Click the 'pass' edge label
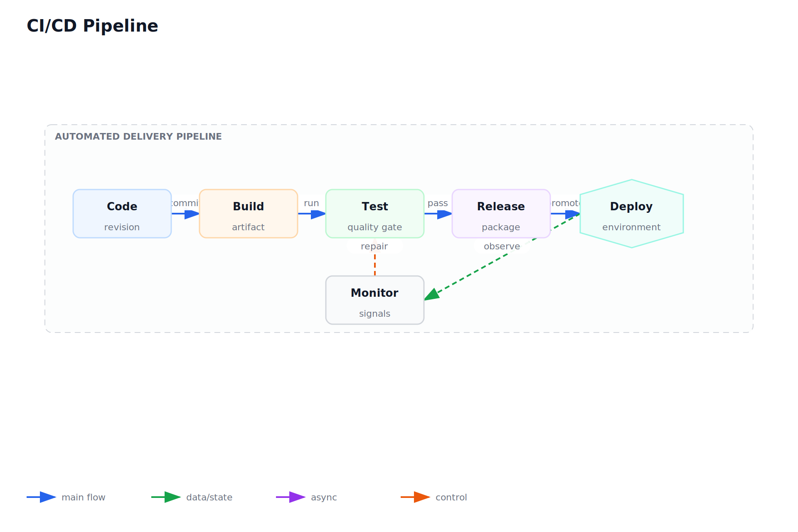Image resolution: width=798 pixels, height=532 pixels. [x=438, y=203]
